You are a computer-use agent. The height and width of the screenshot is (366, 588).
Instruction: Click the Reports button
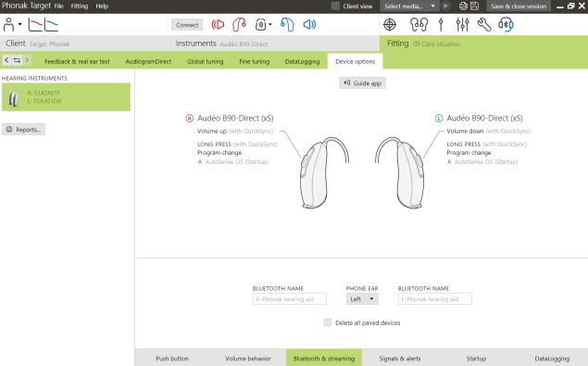tap(24, 130)
